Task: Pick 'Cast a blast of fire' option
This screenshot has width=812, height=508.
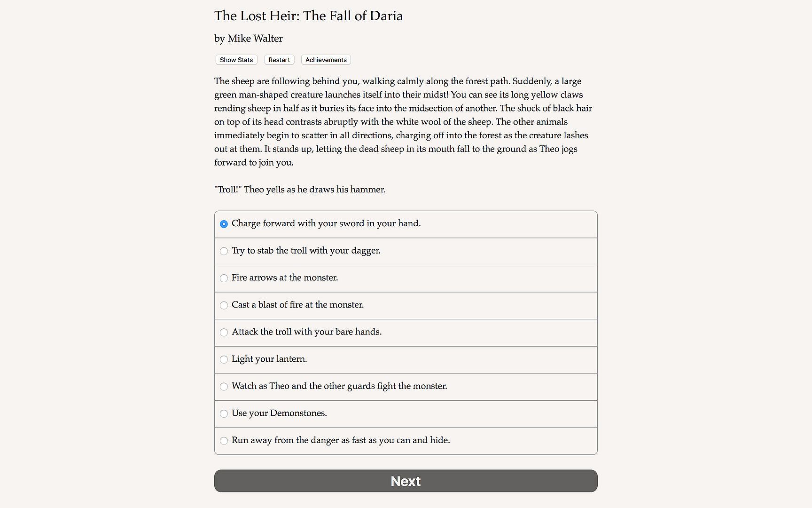Action: pos(224,305)
